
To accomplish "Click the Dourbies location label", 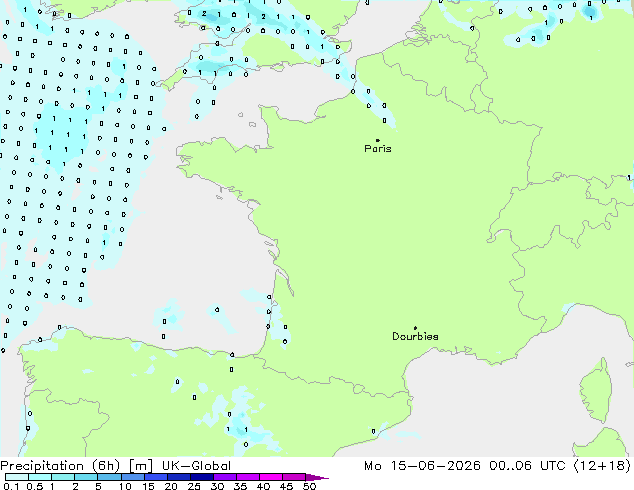I will point(415,336).
